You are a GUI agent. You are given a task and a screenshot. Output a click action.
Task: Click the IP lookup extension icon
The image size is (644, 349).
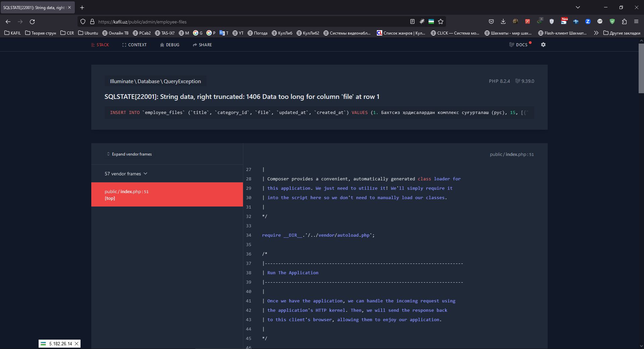(600, 22)
